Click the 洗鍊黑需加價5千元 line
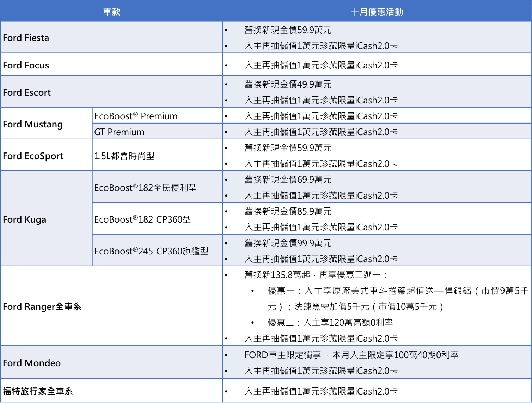 pyautogui.click(x=355, y=307)
